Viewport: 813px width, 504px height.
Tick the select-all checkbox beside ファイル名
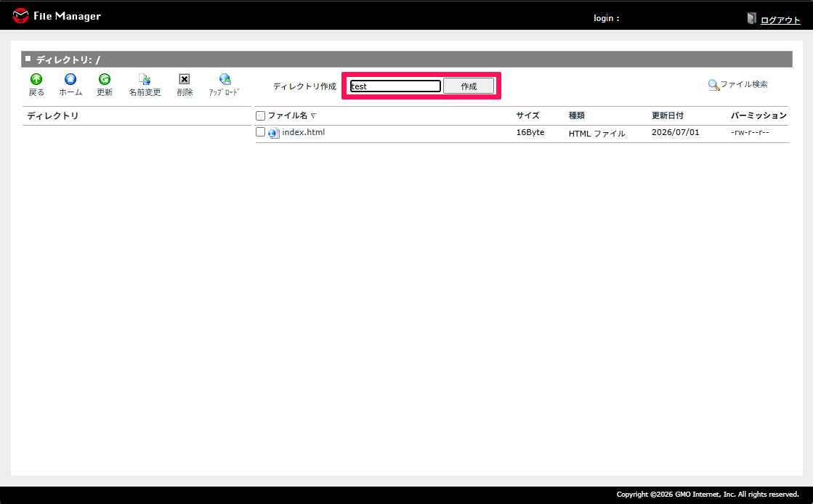260,115
